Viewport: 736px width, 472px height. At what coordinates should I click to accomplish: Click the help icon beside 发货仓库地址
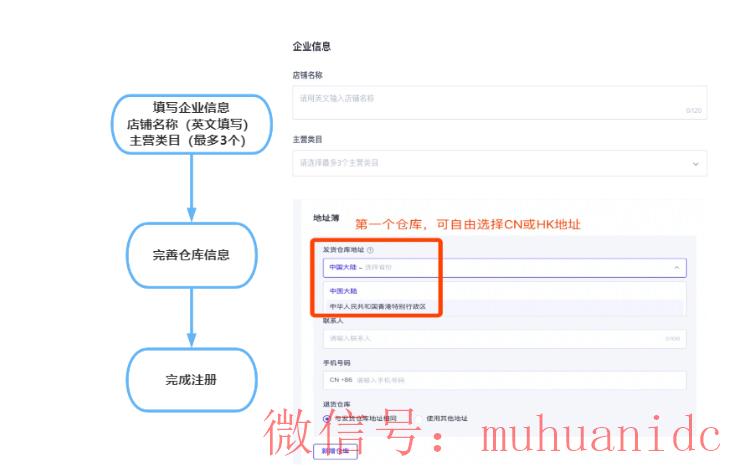coord(370,250)
